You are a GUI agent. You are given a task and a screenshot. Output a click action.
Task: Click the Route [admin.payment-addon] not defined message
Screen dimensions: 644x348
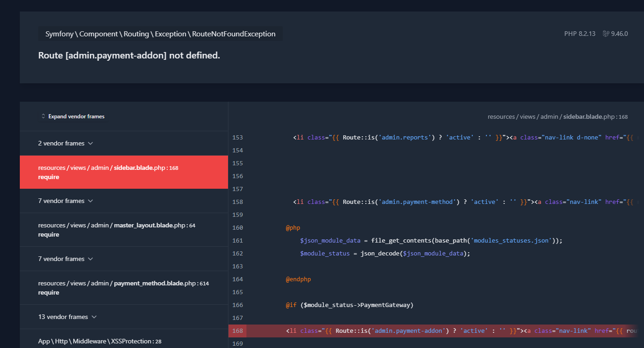point(129,55)
